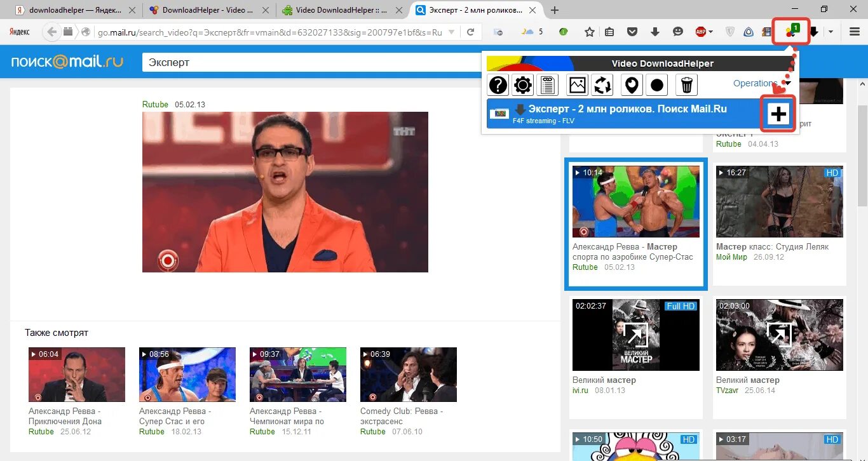Click the smiley face toolbar icon

tap(678, 32)
